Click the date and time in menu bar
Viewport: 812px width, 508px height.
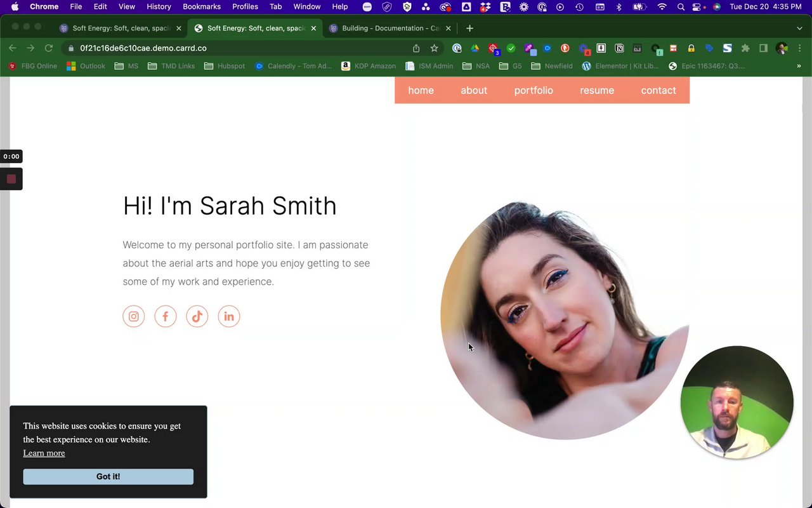(x=766, y=7)
